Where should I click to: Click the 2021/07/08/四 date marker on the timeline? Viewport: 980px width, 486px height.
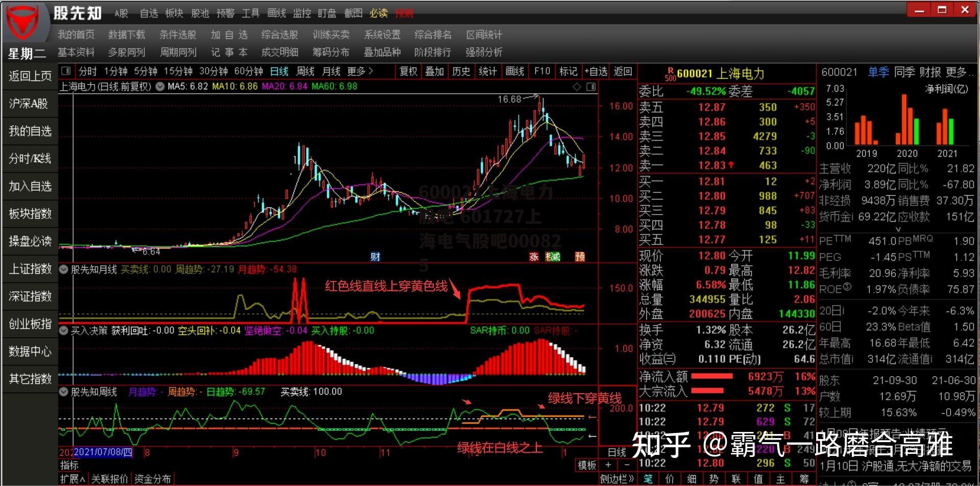(103, 452)
